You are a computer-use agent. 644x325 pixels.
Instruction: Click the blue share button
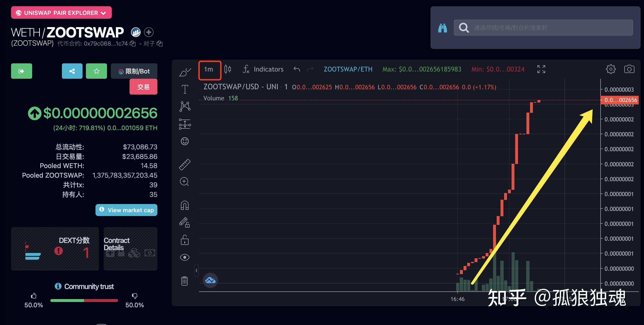coord(72,71)
